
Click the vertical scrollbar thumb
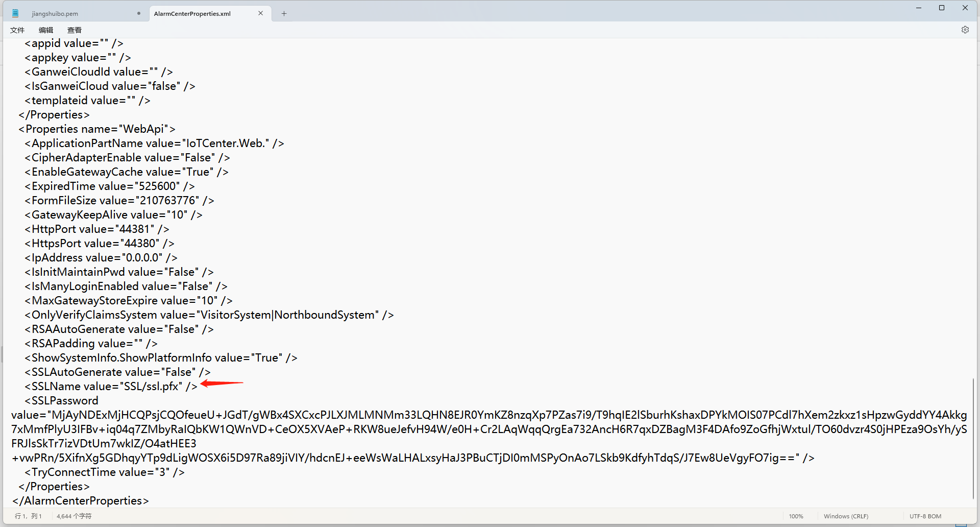pyautogui.click(x=973, y=438)
